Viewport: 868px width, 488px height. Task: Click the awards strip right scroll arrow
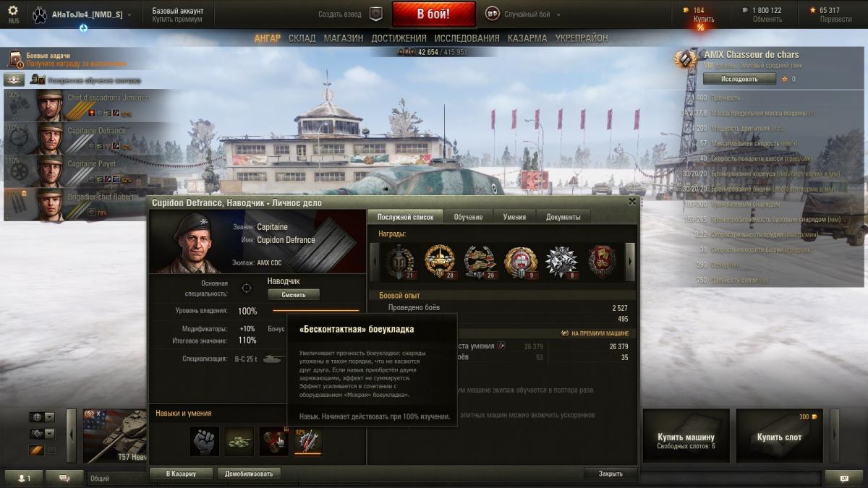coord(630,260)
